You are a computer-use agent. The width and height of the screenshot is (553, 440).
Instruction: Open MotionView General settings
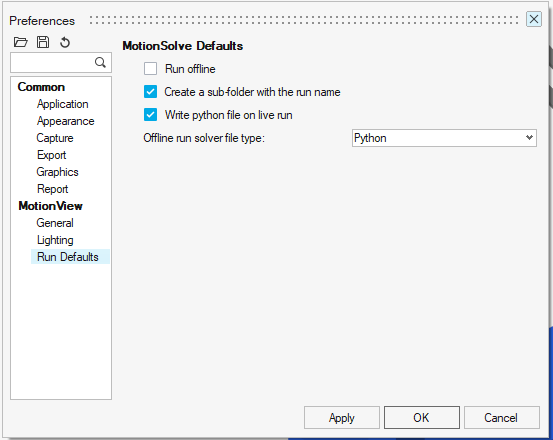click(x=55, y=223)
